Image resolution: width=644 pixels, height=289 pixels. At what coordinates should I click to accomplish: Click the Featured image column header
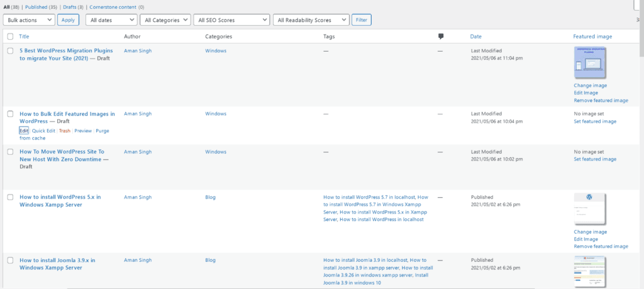(x=592, y=37)
